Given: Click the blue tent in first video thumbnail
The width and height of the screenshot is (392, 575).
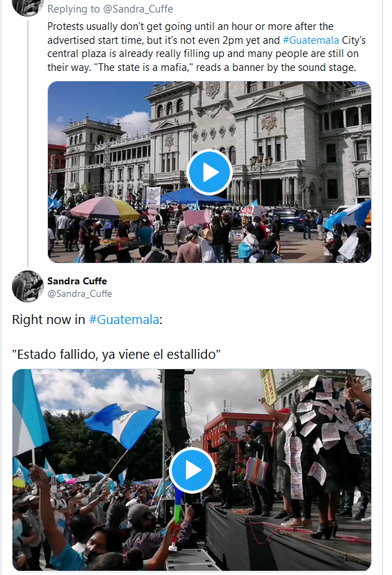Looking at the screenshot, I should (x=195, y=197).
